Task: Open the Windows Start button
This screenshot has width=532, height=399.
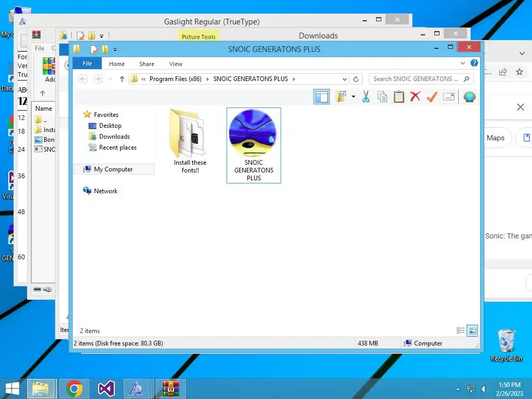Action: pyautogui.click(x=12, y=389)
